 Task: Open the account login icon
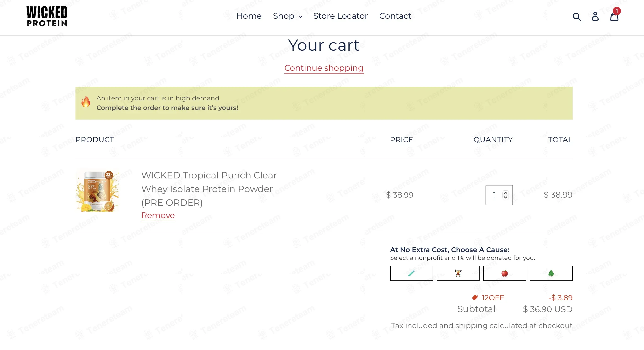click(x=595, y=16)
